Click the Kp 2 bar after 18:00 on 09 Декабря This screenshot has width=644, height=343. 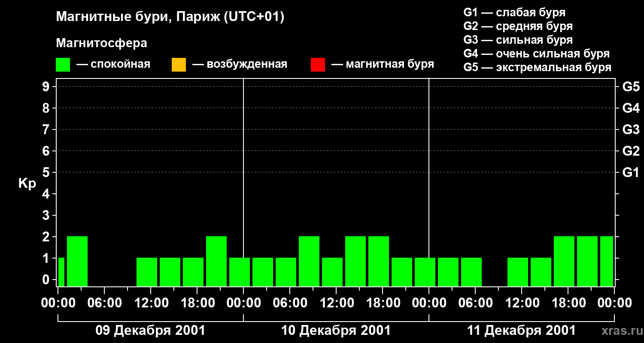216,262
